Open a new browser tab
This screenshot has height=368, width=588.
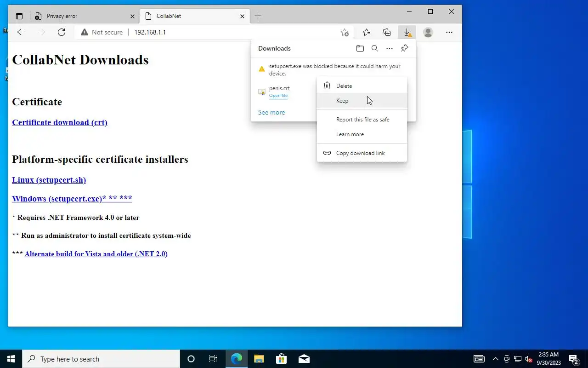click(x=258, y=16)
